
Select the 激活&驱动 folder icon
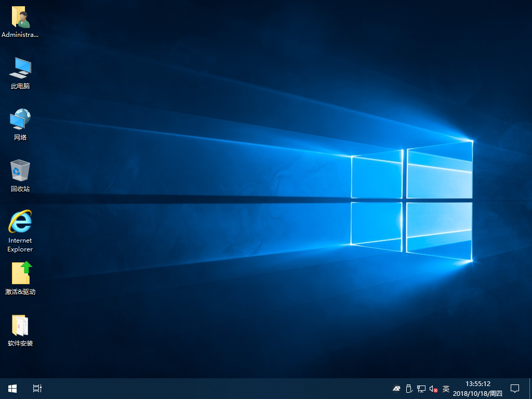[x=20, y=274]
